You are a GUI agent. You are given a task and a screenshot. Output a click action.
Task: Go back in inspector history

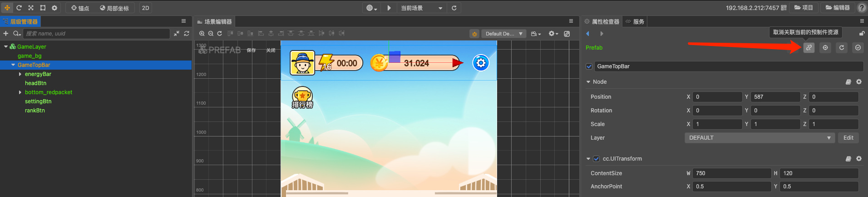pyautogui.click(x=587, y=34)
